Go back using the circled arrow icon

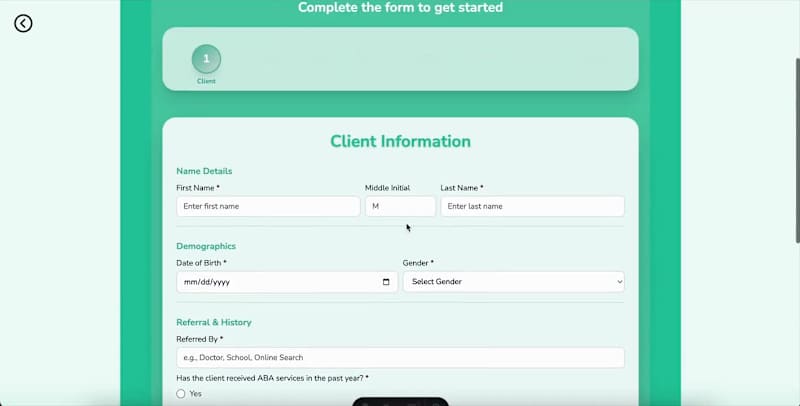[23, 23]
